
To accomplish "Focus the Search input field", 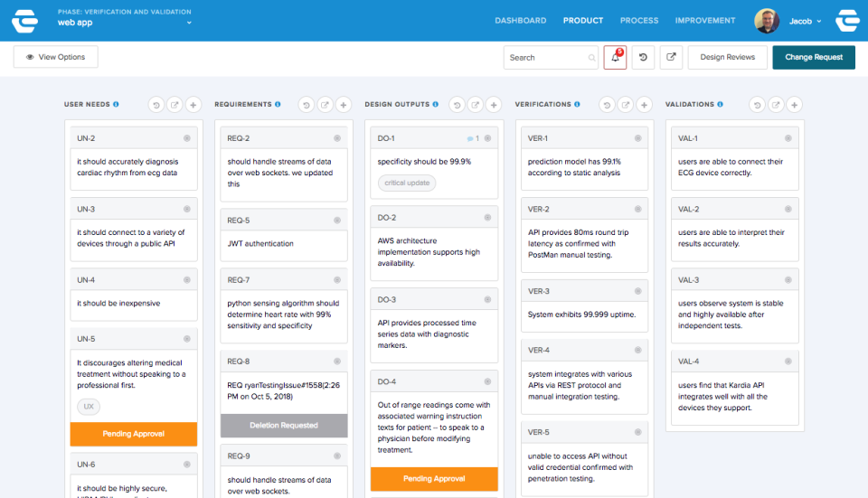I will pyautogui.click(x=551, y=58).
